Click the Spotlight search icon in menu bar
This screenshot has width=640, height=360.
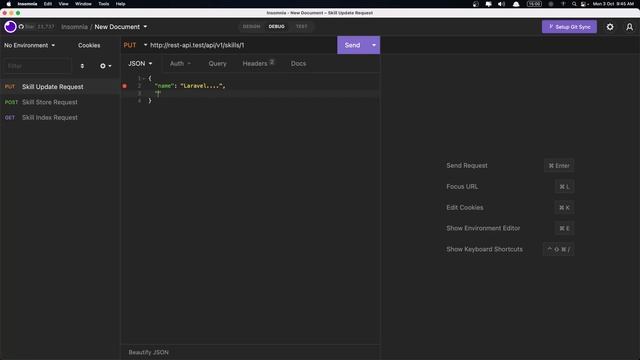(x=574, y=4)
